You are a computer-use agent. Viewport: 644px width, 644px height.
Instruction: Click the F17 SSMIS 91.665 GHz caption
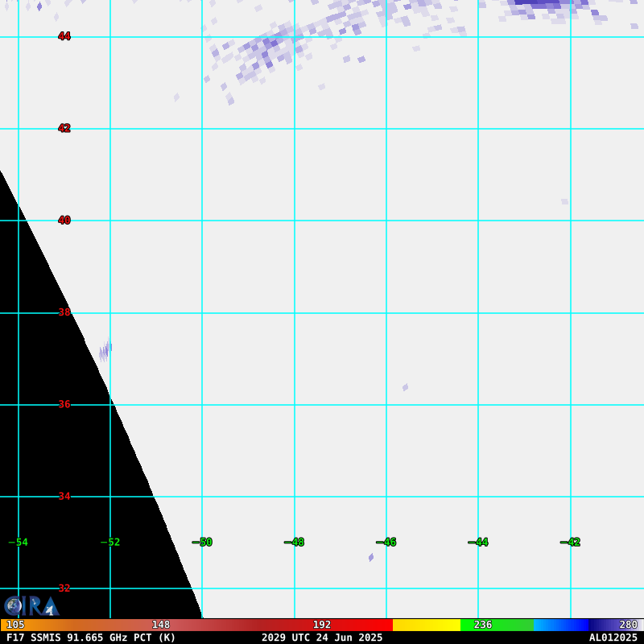tap(91, 638)
